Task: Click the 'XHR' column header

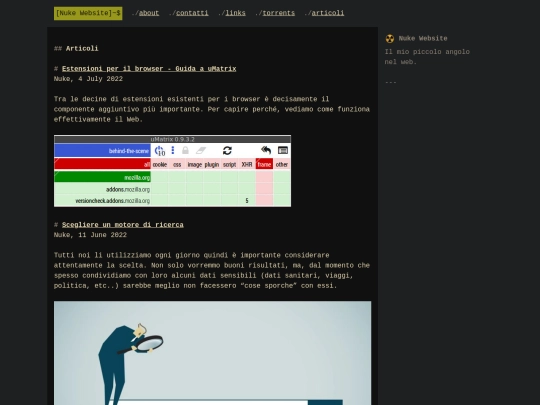Action: [247, 164]
